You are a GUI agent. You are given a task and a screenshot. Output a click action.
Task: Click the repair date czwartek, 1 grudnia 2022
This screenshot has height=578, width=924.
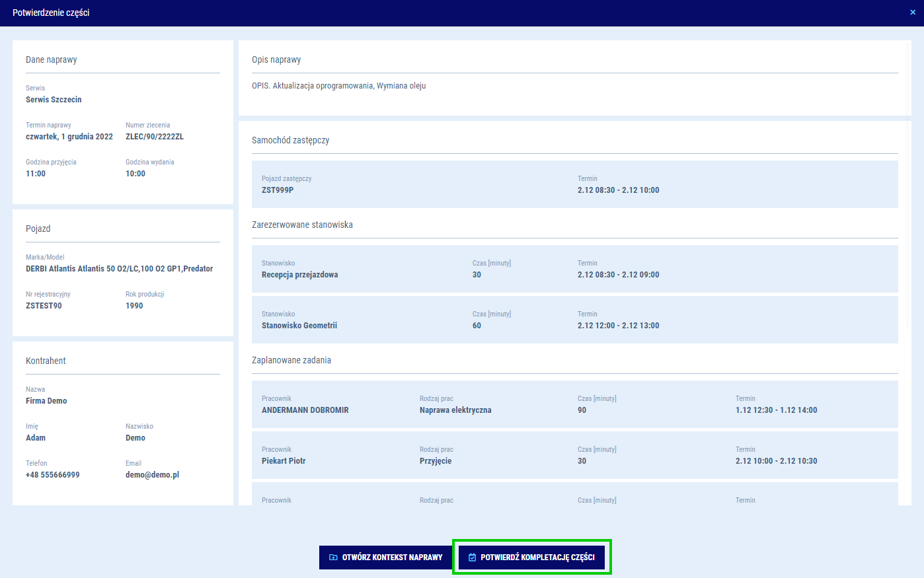point(69,137)
